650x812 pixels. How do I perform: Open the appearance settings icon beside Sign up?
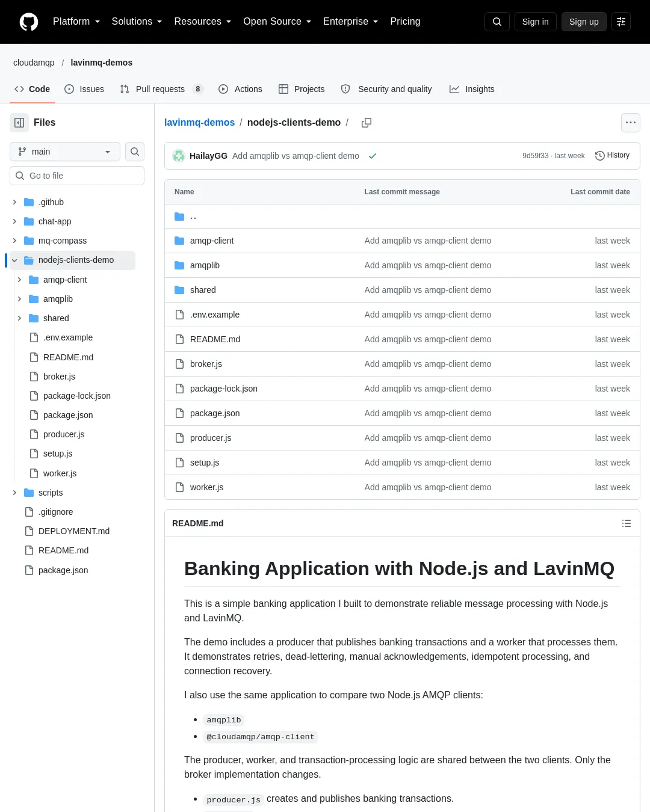(x=621, y=22)
